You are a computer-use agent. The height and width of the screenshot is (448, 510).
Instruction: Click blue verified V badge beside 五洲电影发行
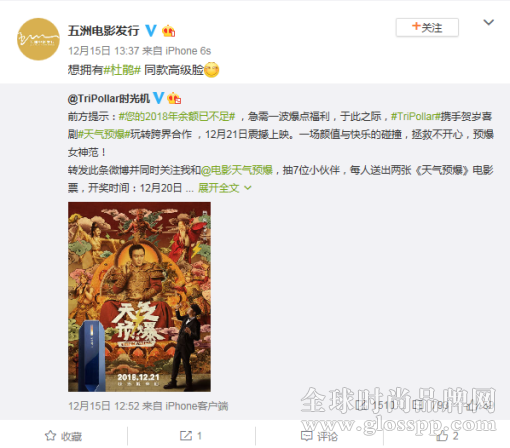click(151, 31)
